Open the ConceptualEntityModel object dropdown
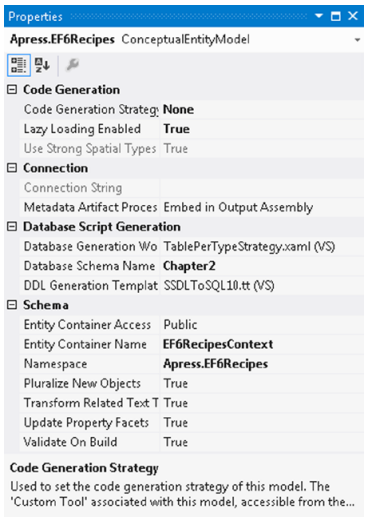This screenshot has height=527, width=370. click(x=357, y=40)
